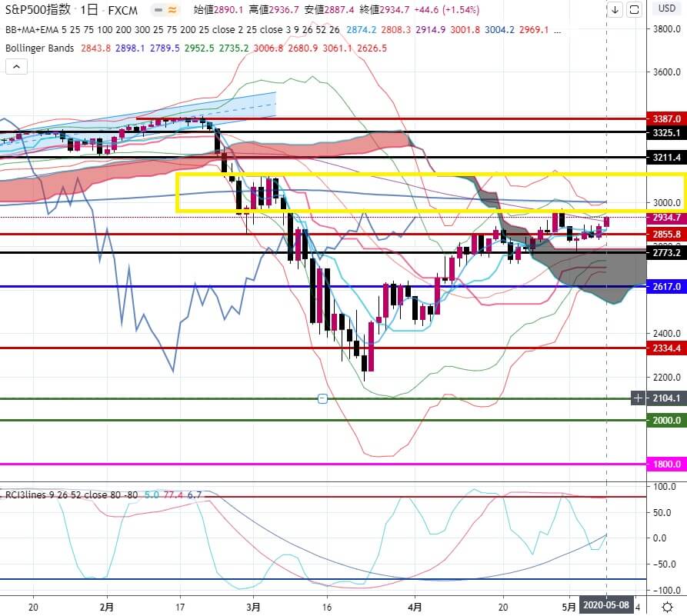This screenshot has height=616, width=687.
Task: Click the 2104.1 crosshair price label
Action: coord(666,398)
